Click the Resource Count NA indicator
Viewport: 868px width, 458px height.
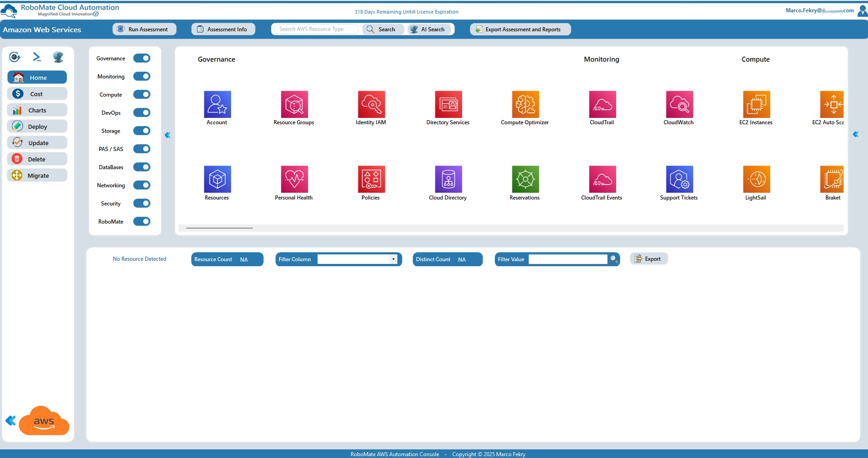(x=227, y=259)
